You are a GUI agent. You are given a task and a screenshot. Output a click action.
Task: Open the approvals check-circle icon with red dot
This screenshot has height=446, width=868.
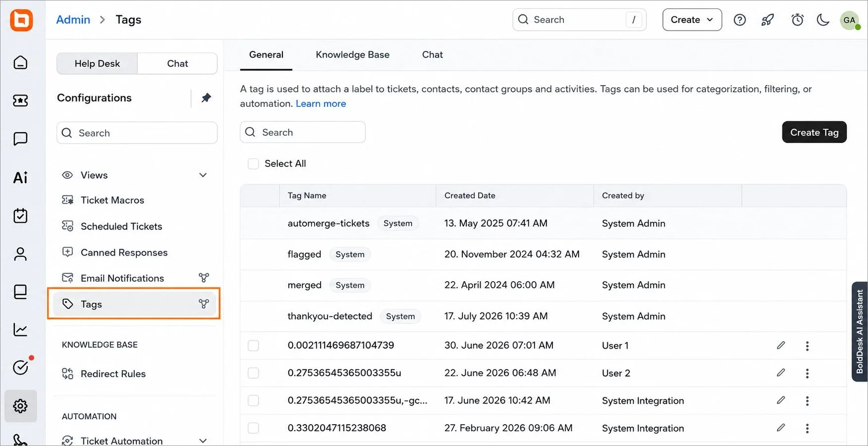click(20, 367)
